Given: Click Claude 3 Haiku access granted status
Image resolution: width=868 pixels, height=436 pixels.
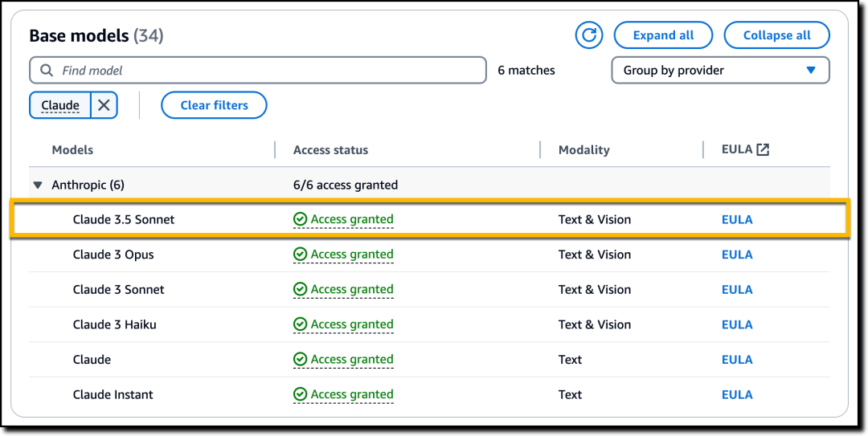Looking at the screenshot, I should pos(343,324).
